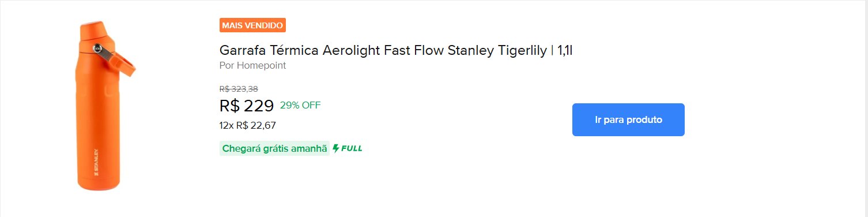The height and width of the screenshot is (217, 868).
Task: Click the Chegará grátis amanhã shipping tag
Action: pos(274,148)
